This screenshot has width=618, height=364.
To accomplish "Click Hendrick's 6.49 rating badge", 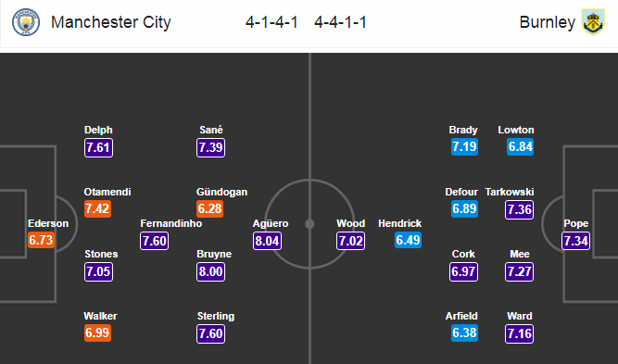I will [x=408, y=240].
